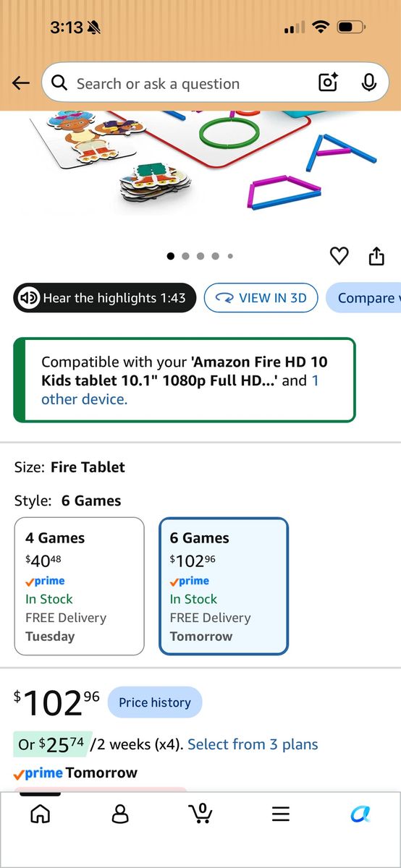The image size is (401, 868).
Task: Open the Home tab icon
Action: [41, 814]
